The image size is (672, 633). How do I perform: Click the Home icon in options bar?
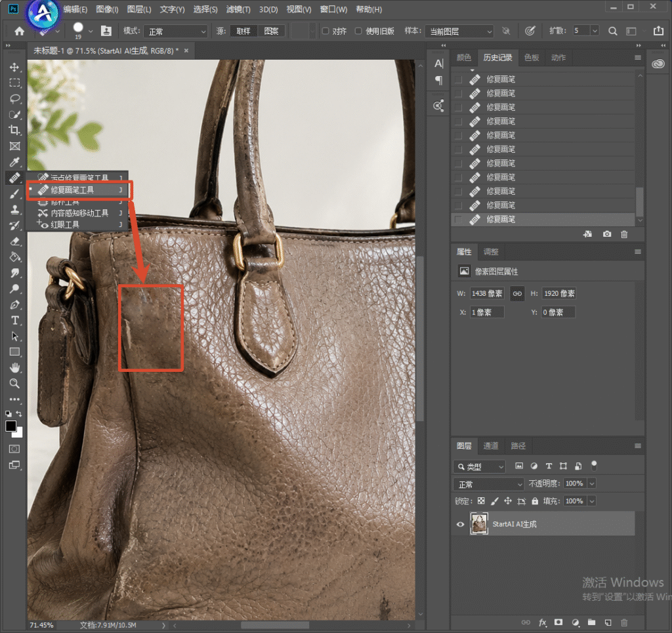19,31
